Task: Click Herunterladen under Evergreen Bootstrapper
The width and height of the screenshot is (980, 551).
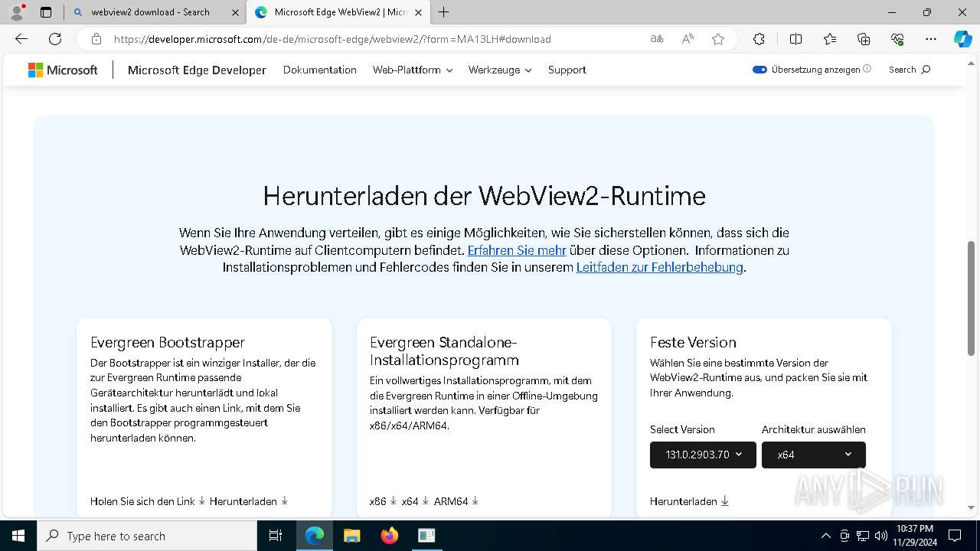Action: point(249,501)
